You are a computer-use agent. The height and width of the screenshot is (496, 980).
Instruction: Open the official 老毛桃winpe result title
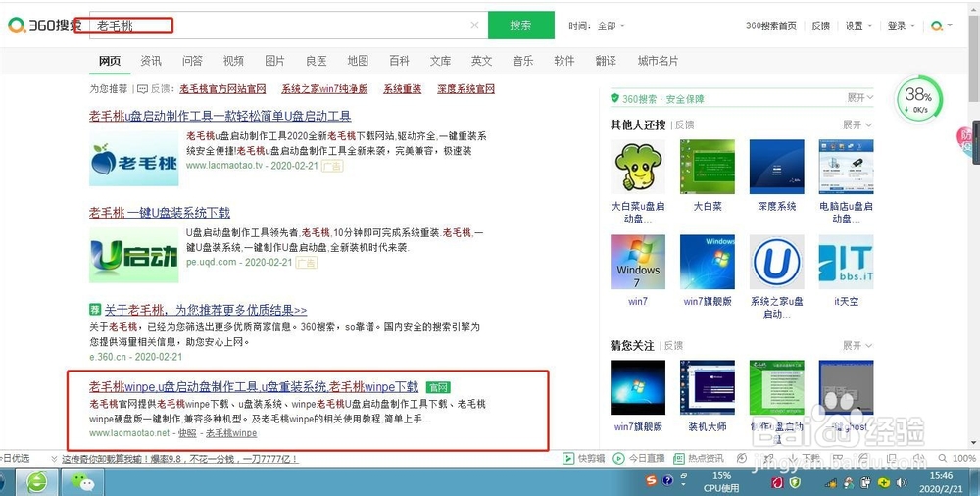point(254,386)
